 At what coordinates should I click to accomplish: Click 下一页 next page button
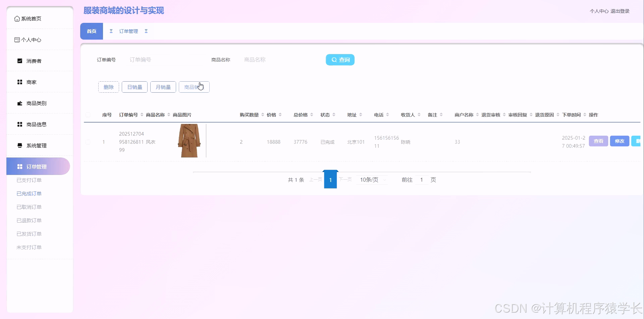click(345, 180)
